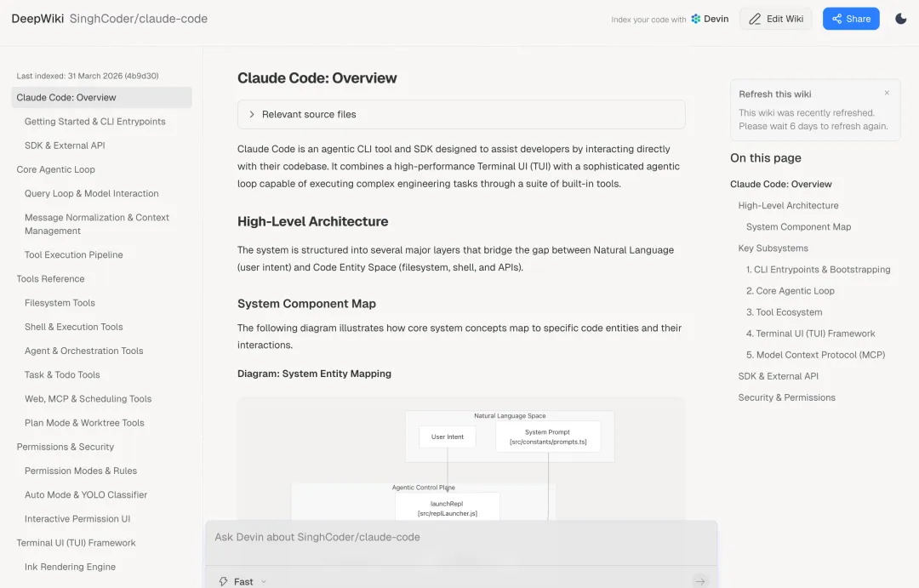Toggle dark mode moon icon
The width and height of the screenshot is (919, 588).
pyautogui.click(x=900, y=19)
